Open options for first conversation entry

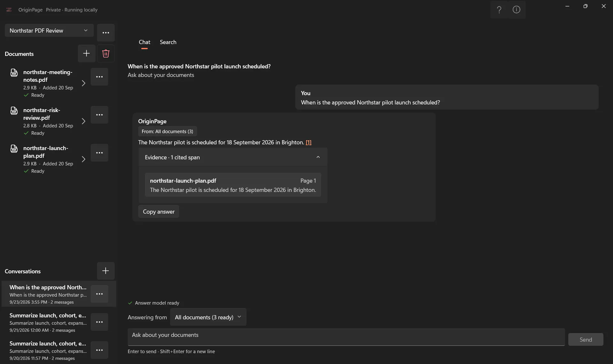point(99,294)
